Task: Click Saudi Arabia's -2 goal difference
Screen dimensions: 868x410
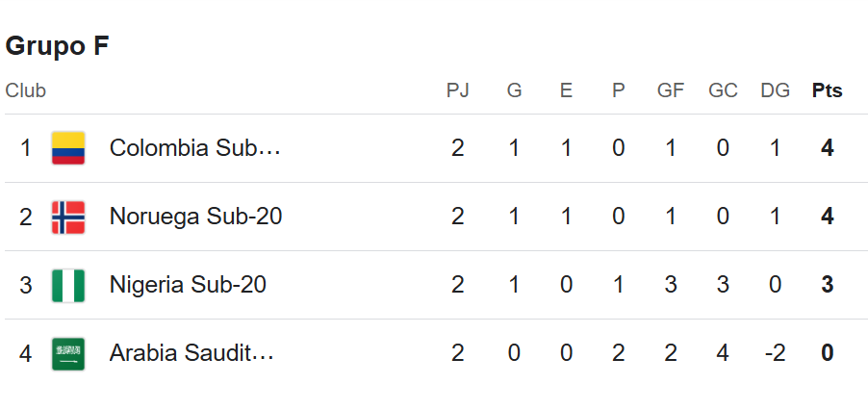Action: click(x=775, y=353)
